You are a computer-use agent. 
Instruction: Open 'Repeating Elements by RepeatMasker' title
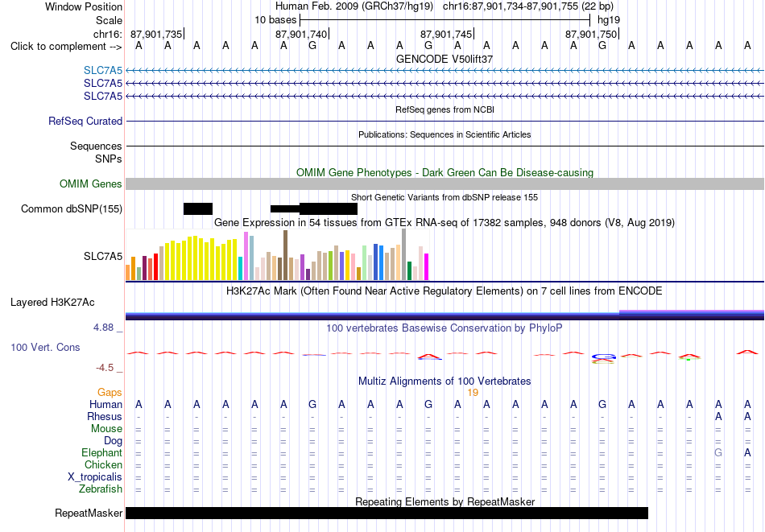[x=445, y=501]
